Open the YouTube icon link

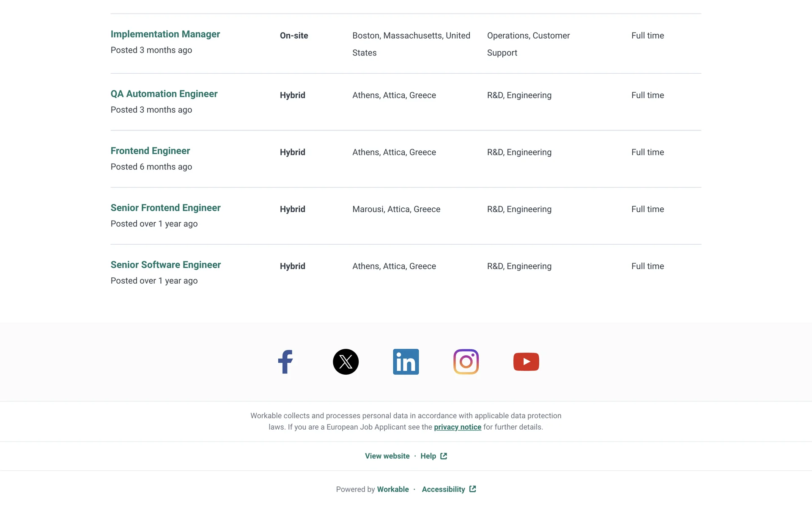click(x=526, y=362)
